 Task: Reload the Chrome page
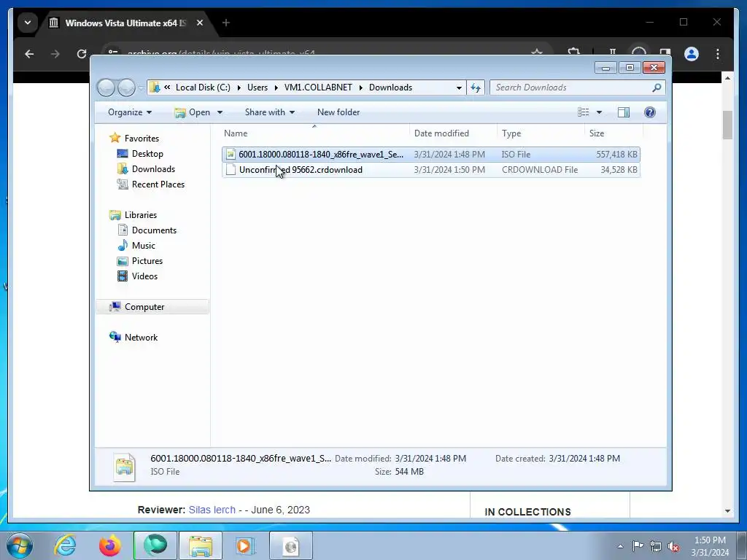(x=82, y=54)
